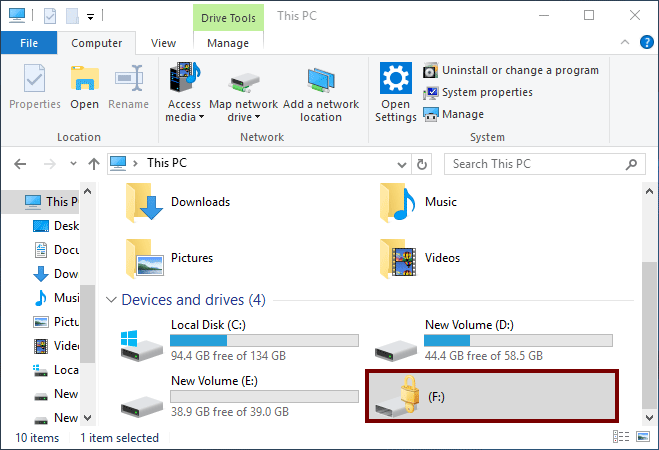The height and width of the screenshot is (450, 659).
Task: Click "94.4 GB free of 134 GB" text
Action: [x=228, y=355]
